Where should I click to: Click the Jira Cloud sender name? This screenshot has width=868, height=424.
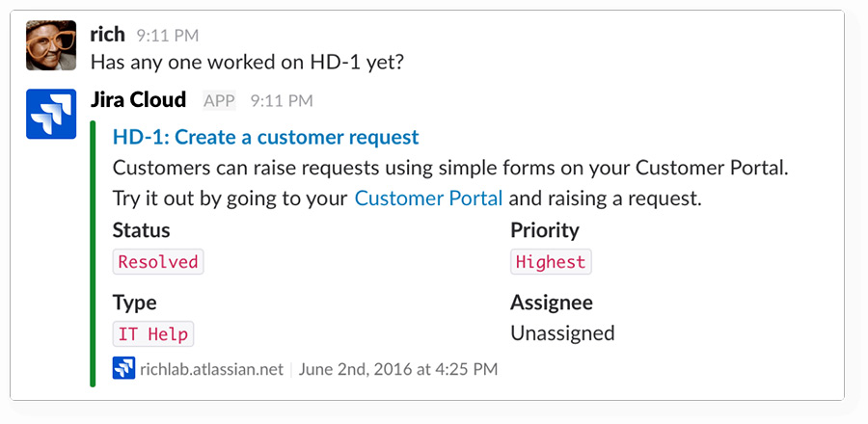138,100
